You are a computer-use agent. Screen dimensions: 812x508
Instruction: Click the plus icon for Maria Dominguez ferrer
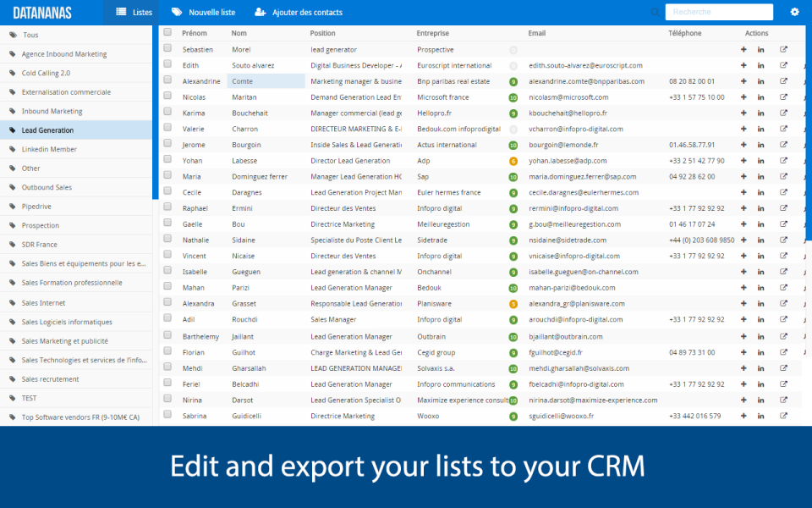coord(743,177)
